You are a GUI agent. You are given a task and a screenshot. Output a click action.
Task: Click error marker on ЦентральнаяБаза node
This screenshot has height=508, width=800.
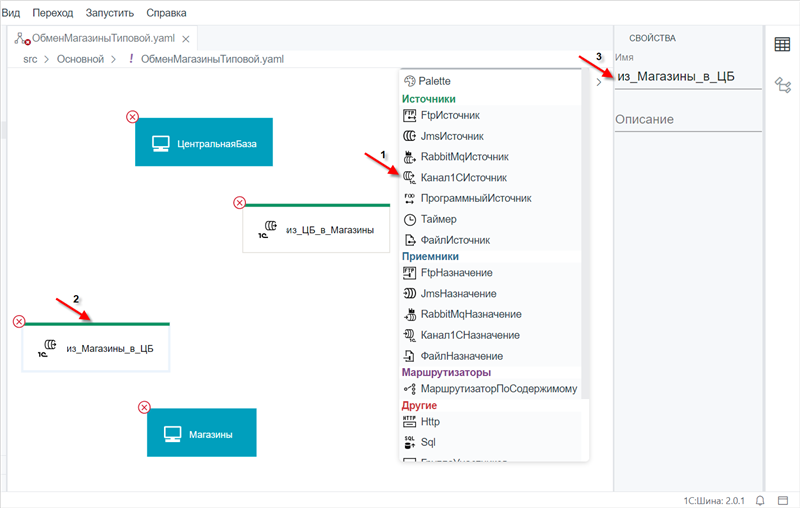pyautogui.click(x=132, y=117)
